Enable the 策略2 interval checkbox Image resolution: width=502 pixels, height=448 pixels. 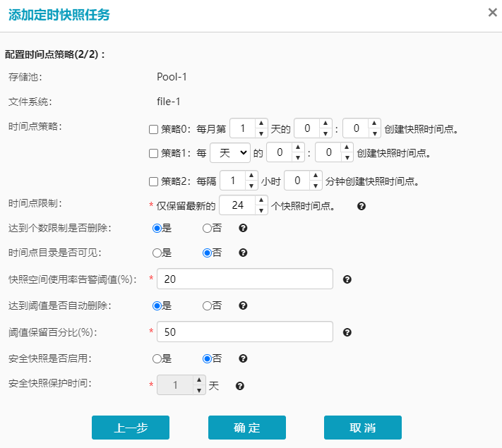[x=153, y=182]
